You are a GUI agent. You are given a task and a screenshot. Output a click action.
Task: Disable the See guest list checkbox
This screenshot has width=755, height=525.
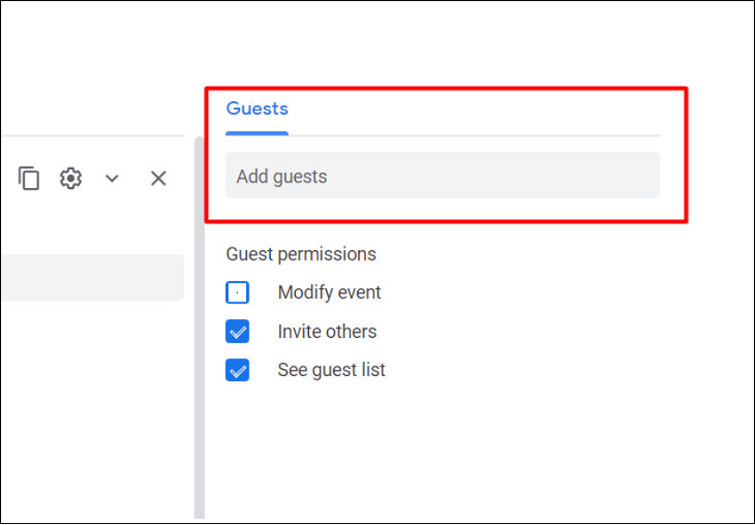(x=237, y=371)
